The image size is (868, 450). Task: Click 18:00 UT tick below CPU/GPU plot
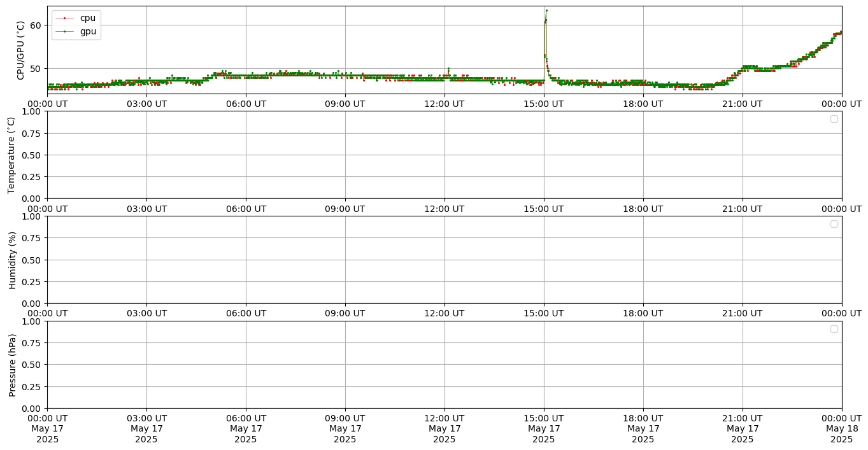(x=643, y=104)
